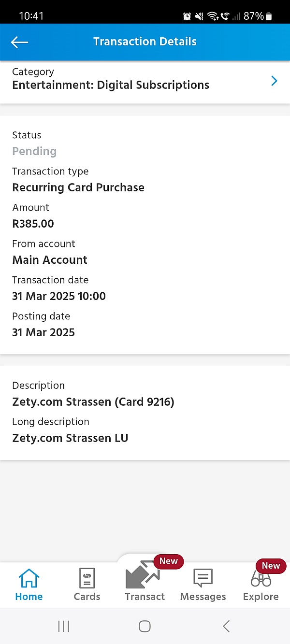Tap the battery indicator in status bar
The image size is (290, 644).
[269, 16]
